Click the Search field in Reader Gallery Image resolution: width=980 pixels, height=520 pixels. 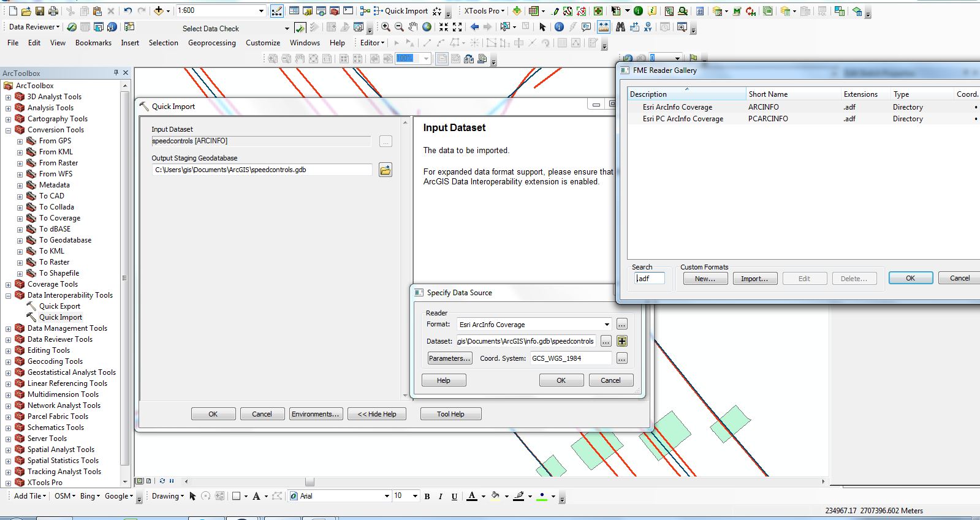(x=650, y=279)
